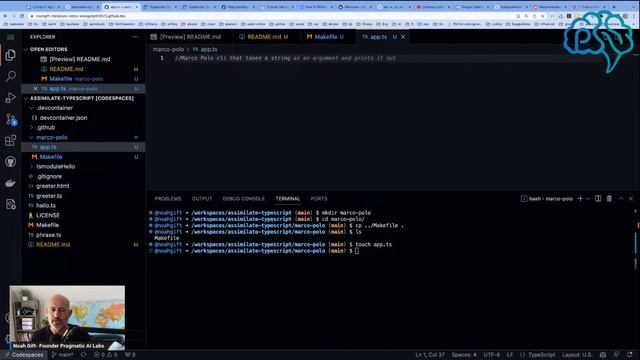
Task: Open the Run and Debug view
Action: [11, 98]
